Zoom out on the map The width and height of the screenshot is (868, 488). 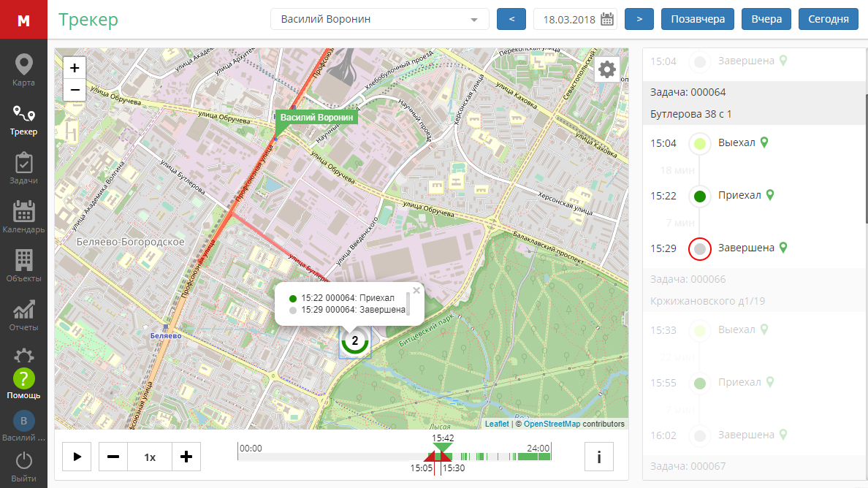click(75, 90)
